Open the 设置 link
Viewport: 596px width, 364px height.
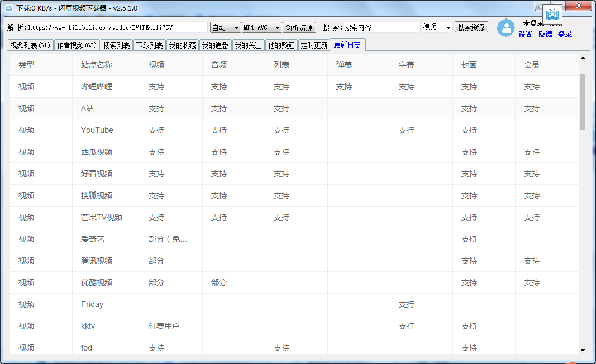click(x=525, y=34)
